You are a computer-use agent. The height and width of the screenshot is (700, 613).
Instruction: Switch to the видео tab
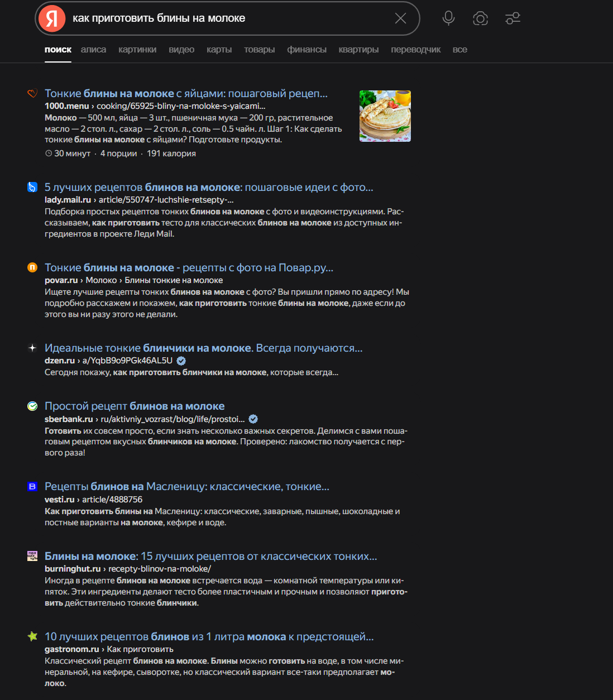coord(181,50)
